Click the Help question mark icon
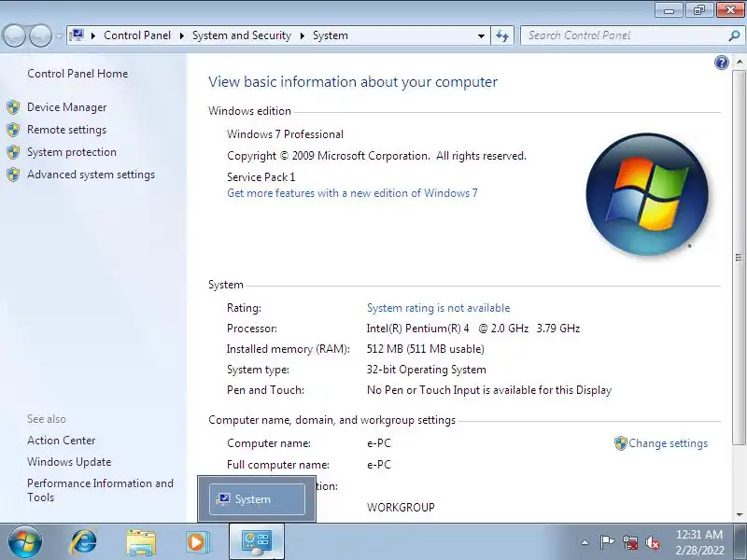The height and width of the screenshot is (560, 747). coord(721,63)
